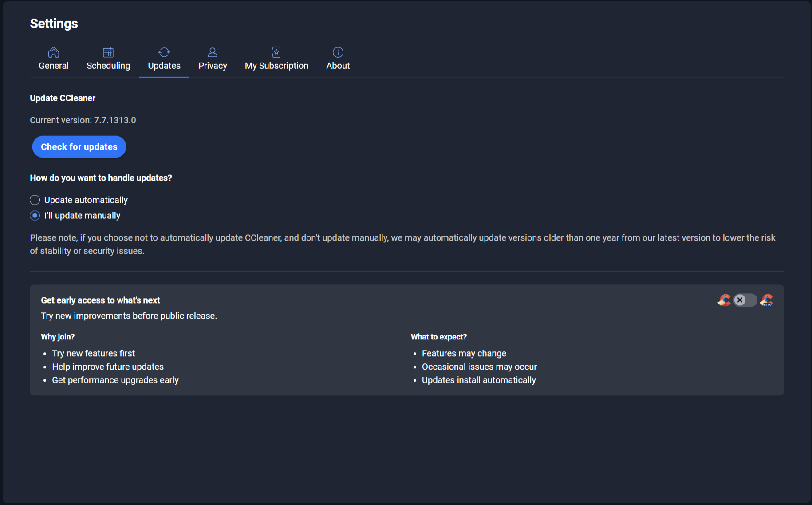Screen dimensions: 812x505
Task: Click the My Subscription badge icon
Action: (x=276, y=52)
